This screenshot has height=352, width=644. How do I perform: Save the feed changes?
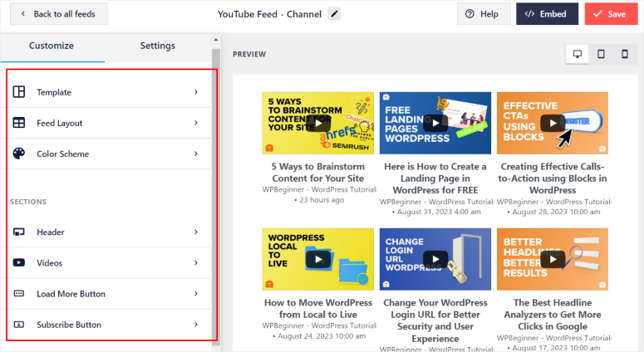click(611, 14)
